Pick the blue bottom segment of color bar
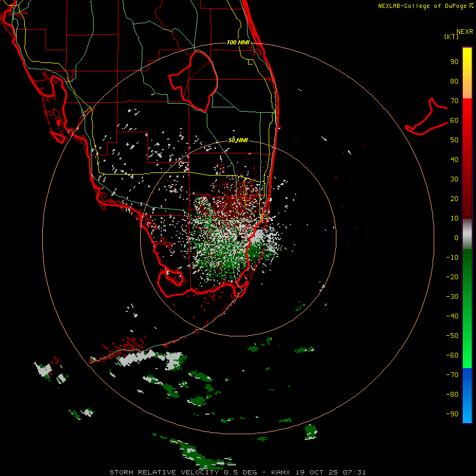The width and height of the screenshot is (476, 476). pyautogui.click(x=467, y=395)
